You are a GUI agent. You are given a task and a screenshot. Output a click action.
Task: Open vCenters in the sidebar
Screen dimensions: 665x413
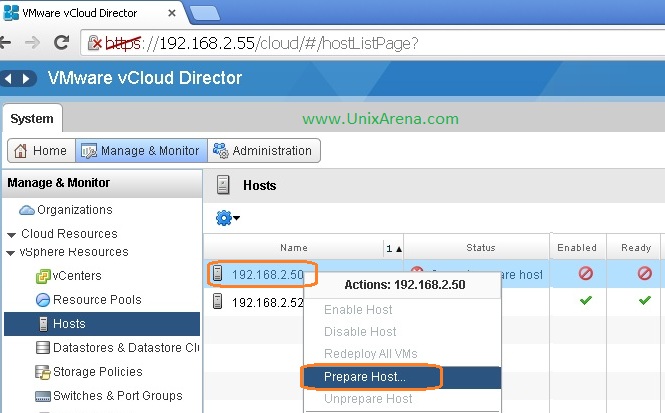(77, 276)
